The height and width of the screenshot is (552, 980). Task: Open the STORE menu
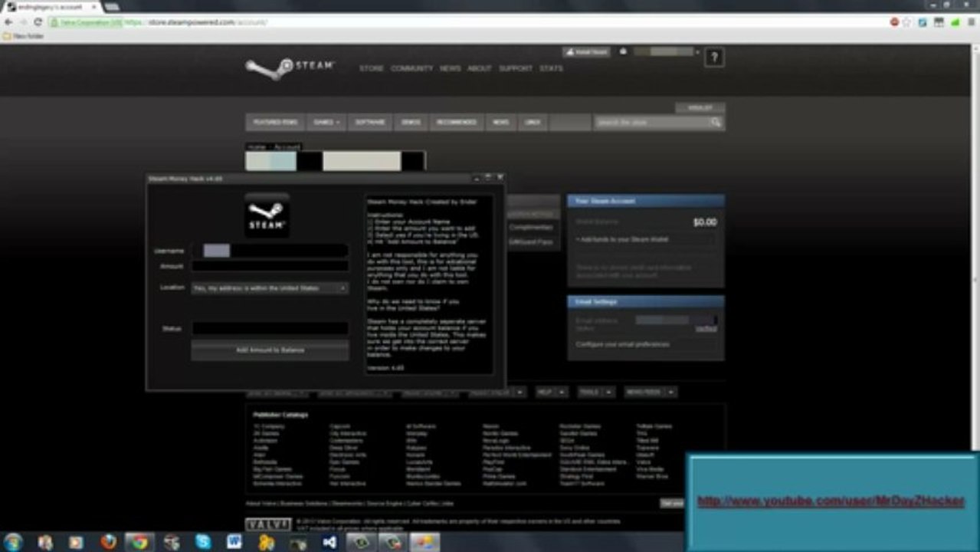tap(372, 68)
